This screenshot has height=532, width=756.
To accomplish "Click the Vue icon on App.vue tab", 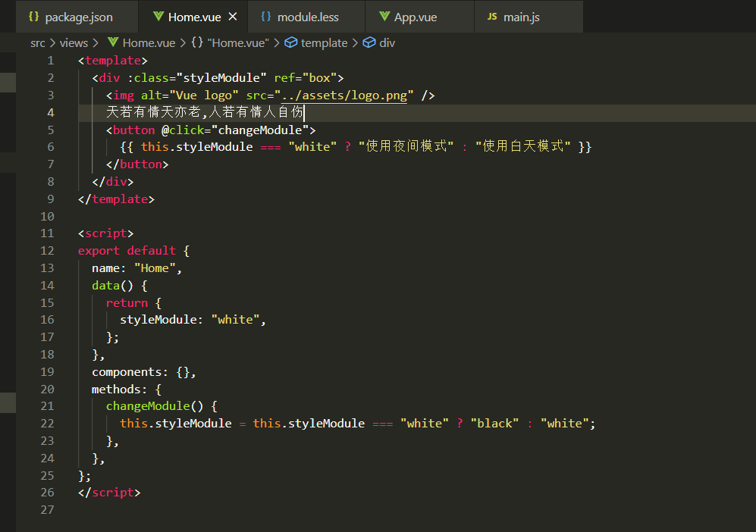I will coord(384,17).
